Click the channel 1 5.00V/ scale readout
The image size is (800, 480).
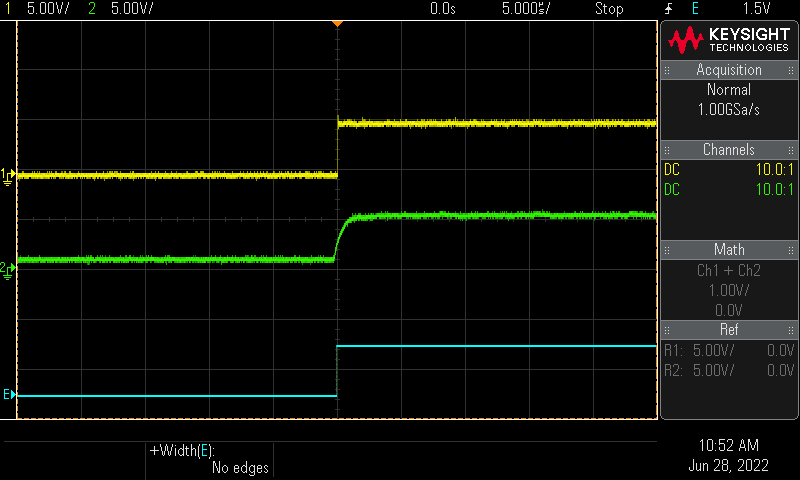point(48,8)
